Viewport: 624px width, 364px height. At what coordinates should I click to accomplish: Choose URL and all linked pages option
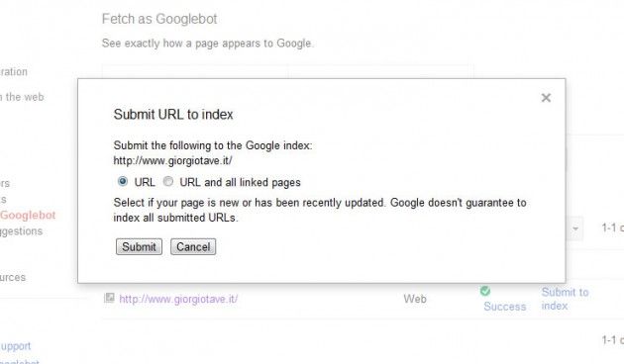[168, 182]
